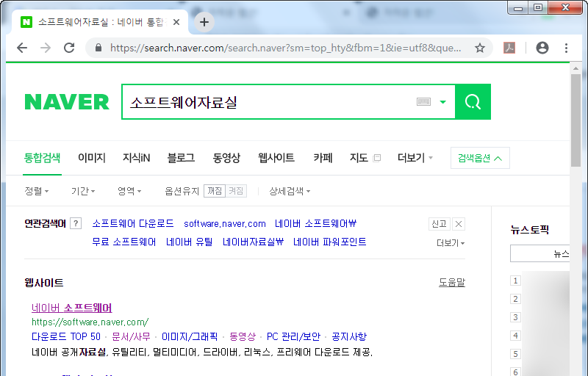Click the green search magnifier button
588x376 pixels.
click(473, 102)
